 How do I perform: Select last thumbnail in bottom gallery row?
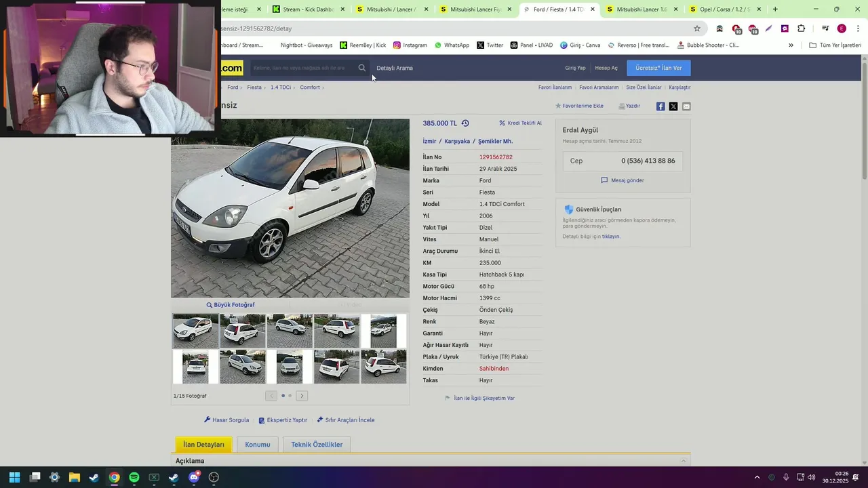tap(384, 367)
